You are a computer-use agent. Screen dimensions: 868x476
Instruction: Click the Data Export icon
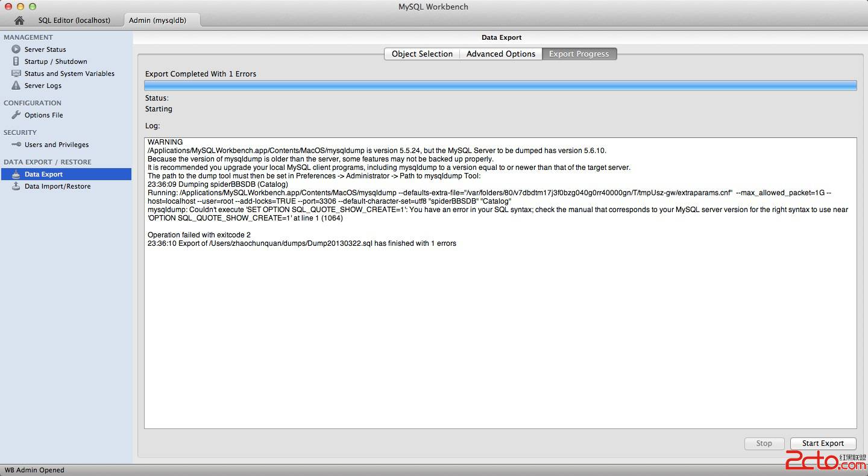tap(16, 174)
